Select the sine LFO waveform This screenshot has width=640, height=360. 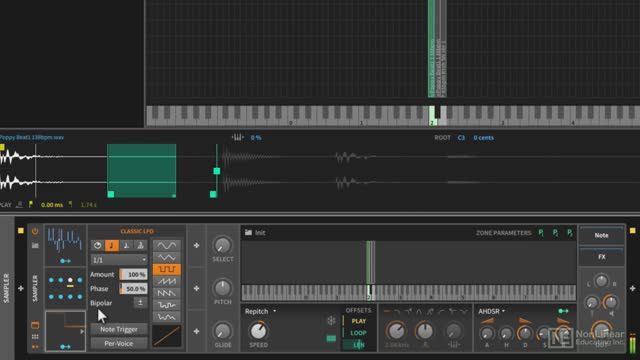(x=167, y=245)
